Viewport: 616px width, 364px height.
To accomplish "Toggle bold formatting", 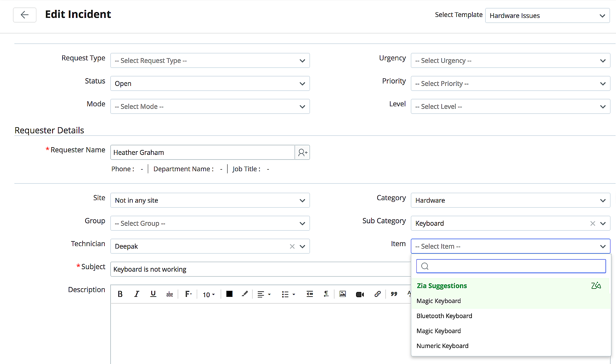I will pyautogui.click(x=120, y=294).
